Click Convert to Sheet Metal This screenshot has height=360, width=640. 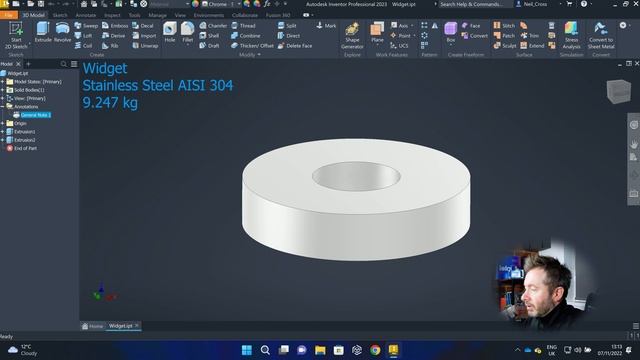point(600,36)
